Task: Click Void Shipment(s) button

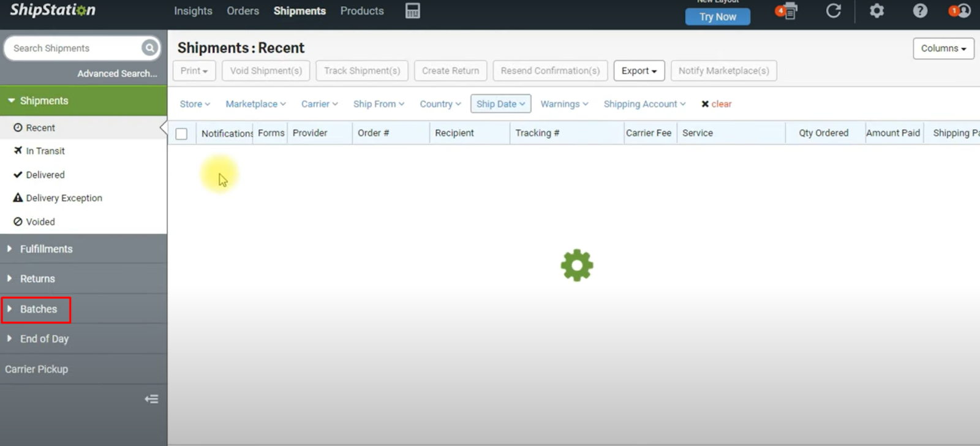Action: (x=266, y=71)
